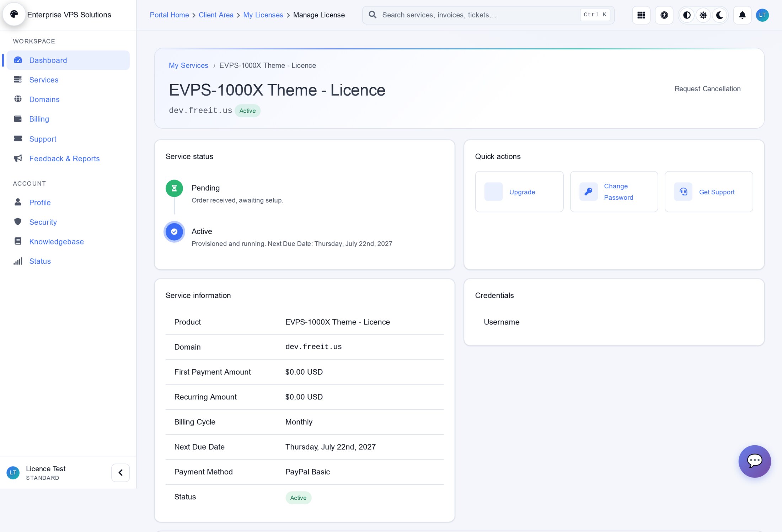Click the Ctrl K shortcut badge
The image size is (782, 532).
coord(595,15)
